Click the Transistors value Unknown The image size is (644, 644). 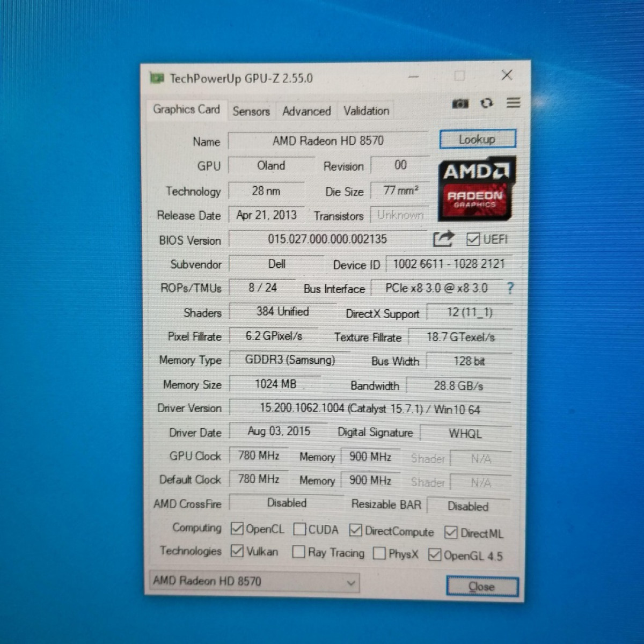coord(400,215)
